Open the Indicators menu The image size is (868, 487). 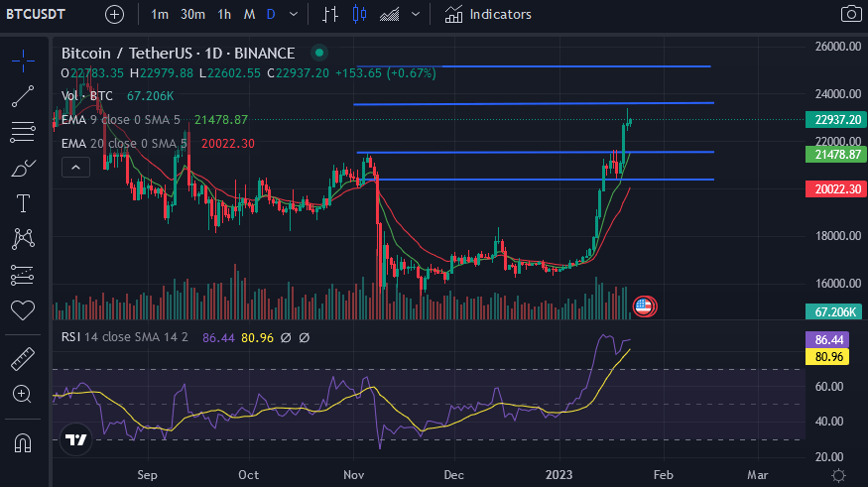click(488, 15)
